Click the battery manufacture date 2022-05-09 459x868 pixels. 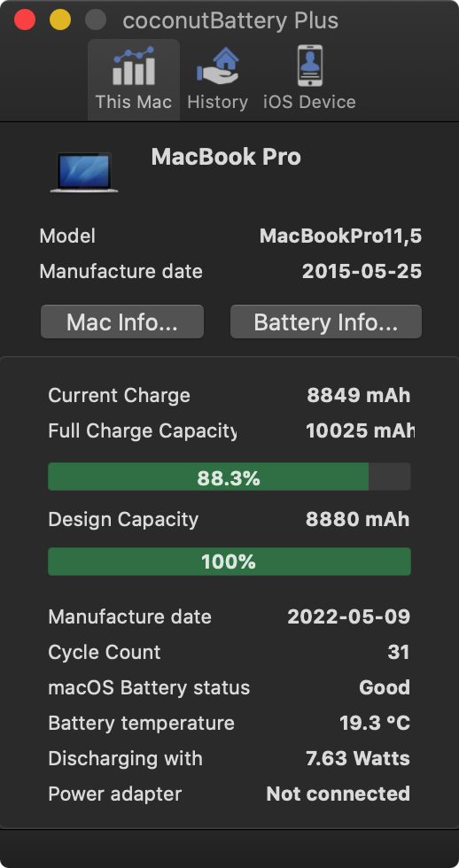(349, 616)
